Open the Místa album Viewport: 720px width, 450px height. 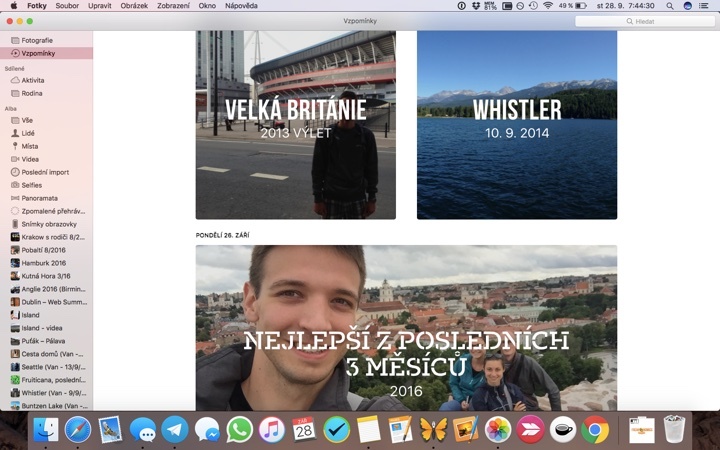tap(46, 146)
